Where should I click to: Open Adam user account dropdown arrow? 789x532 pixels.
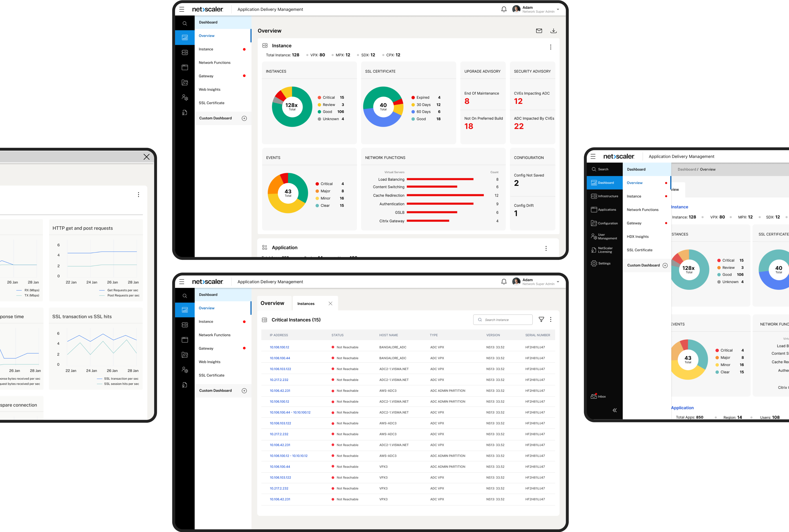pos(558,9)
